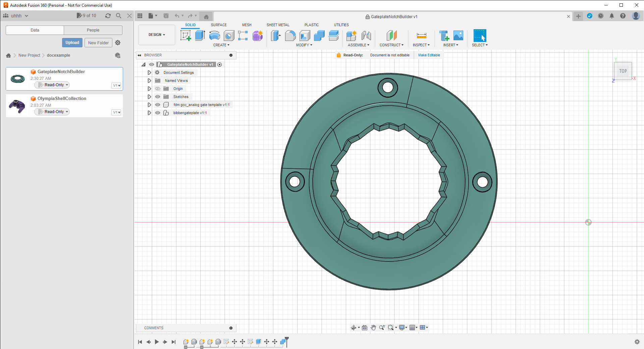644x349 pixels.
Task: Select the Hole tool
Action: 229,35
